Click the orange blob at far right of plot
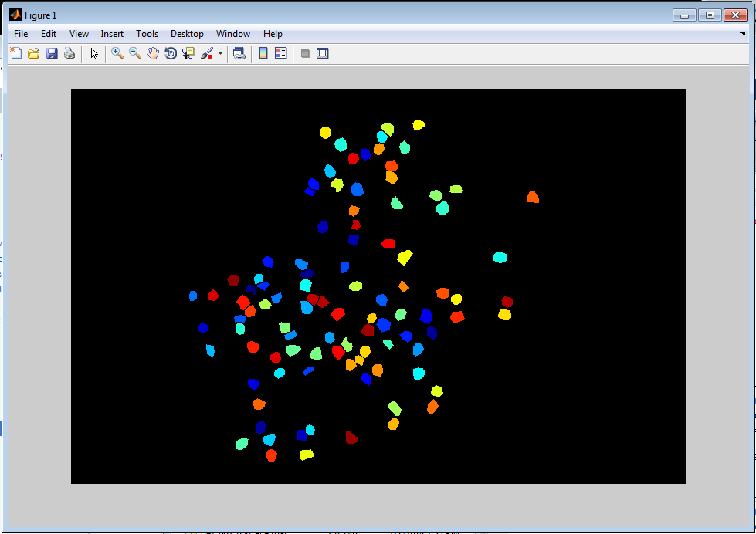The height and width of the screenshot is (534, 756). click(x=532, y=198)
